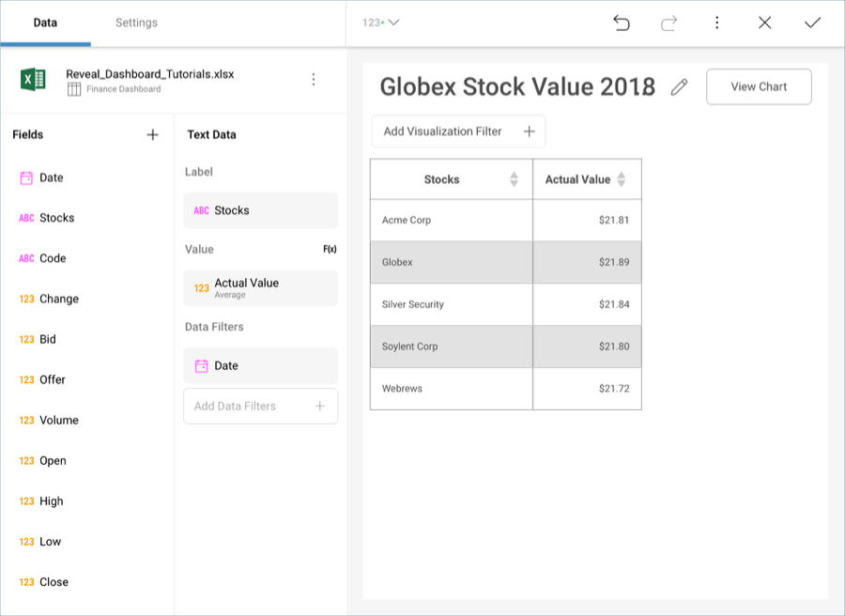Sort by the Actual Value column arrows
The image size is (845, 616).
click(x=622, y=179)
